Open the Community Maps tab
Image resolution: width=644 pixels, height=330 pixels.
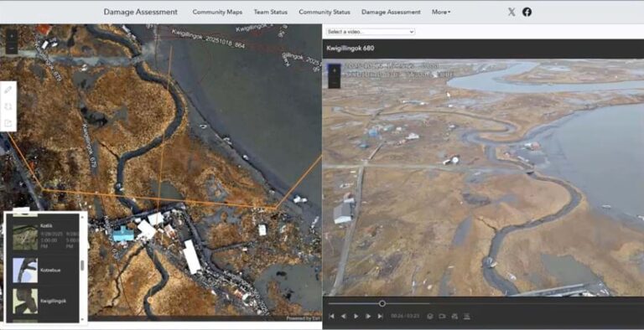click(x=217, y=12)
